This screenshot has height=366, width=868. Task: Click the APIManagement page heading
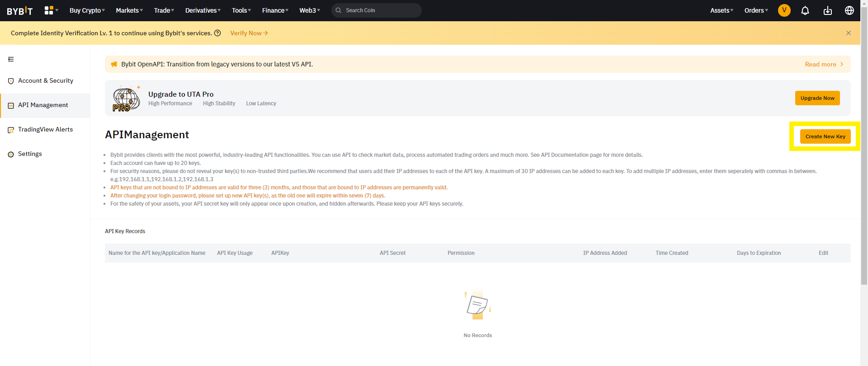coord(147,135)
